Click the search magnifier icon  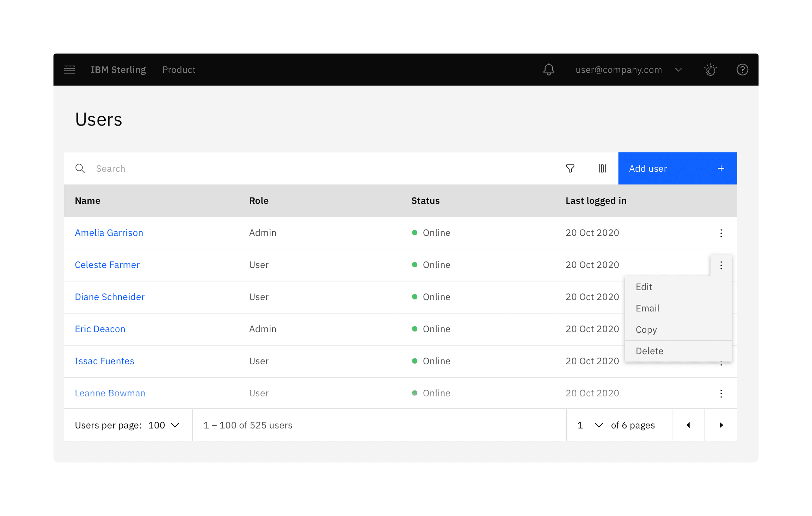pyautogui.click(x=80, y=168)
